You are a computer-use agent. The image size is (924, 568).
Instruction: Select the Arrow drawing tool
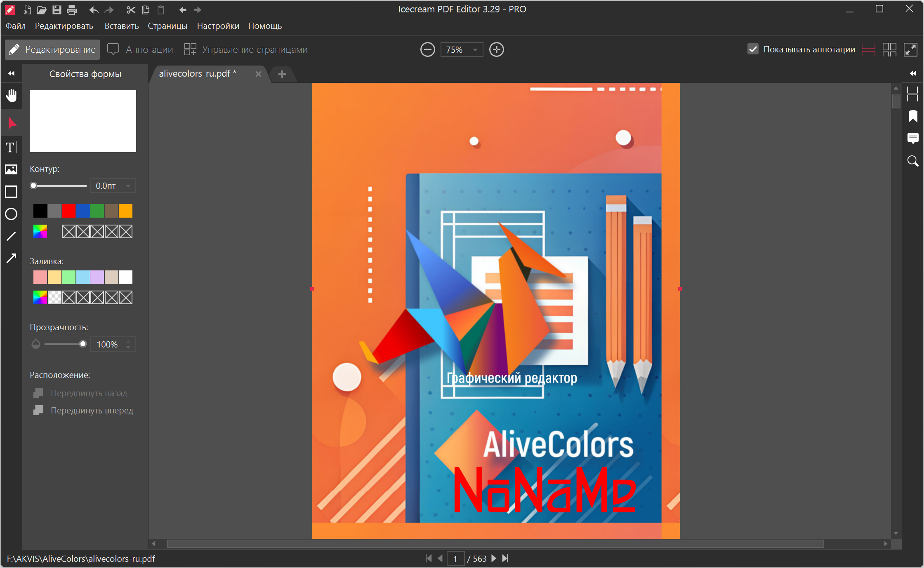(11, 258)
